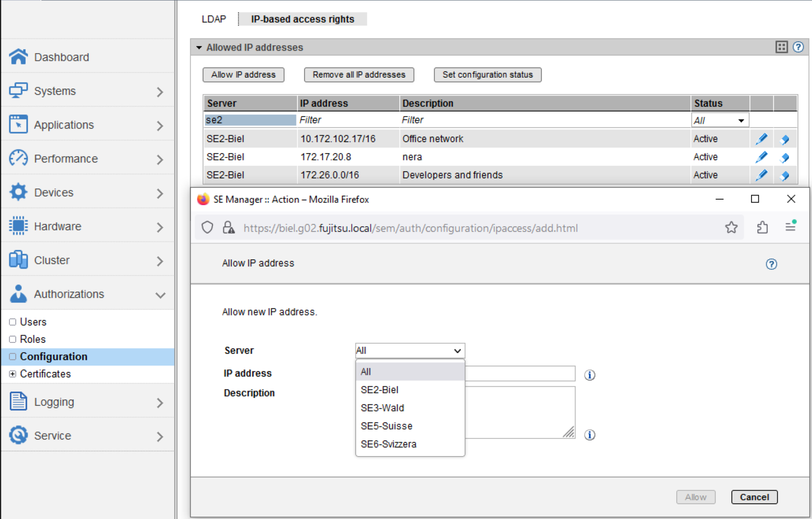The height and width of the screenshot is (519, 812).
Task: Select the Roles item under Authorizations
Action: (x=32, y=339)
